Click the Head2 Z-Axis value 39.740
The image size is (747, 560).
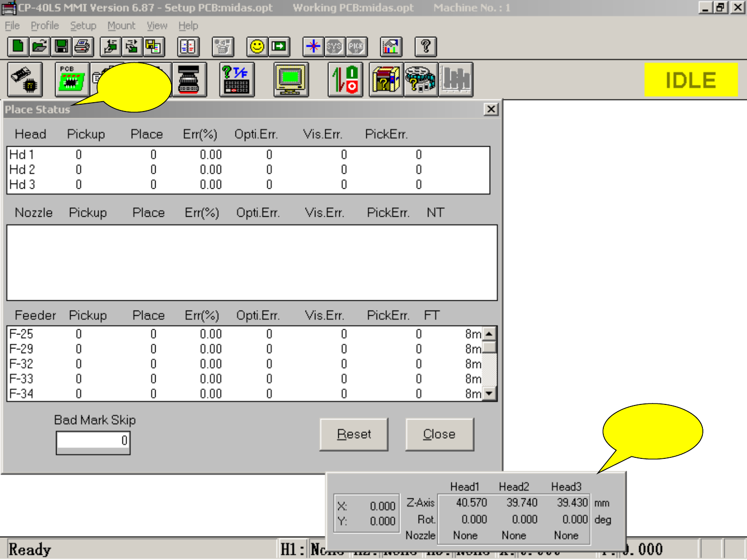coord(522,503)
